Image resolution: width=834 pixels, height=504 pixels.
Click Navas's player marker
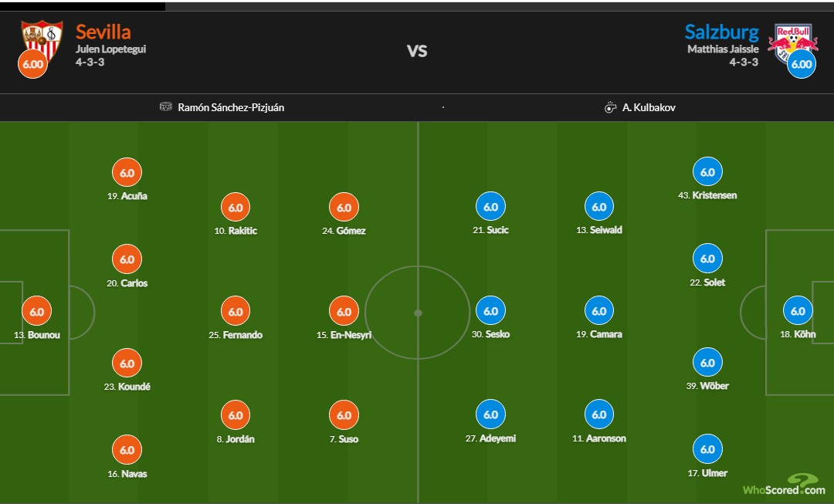tap(127, 450)
